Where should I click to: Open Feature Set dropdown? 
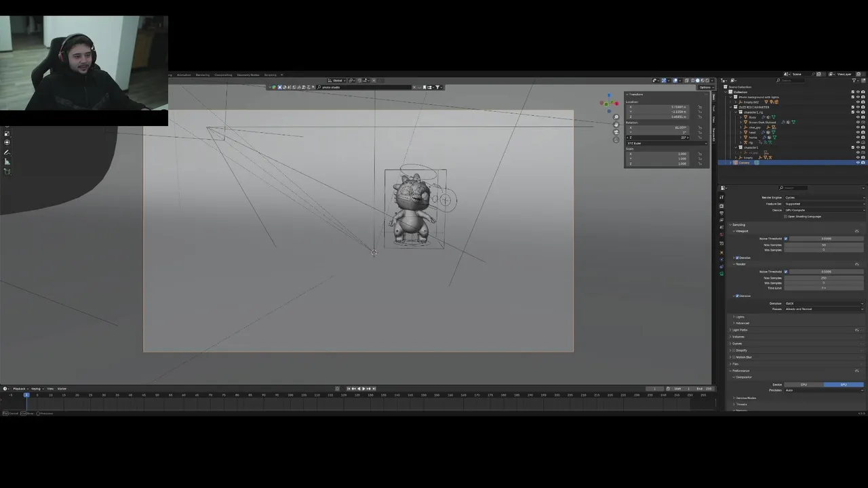825,204
